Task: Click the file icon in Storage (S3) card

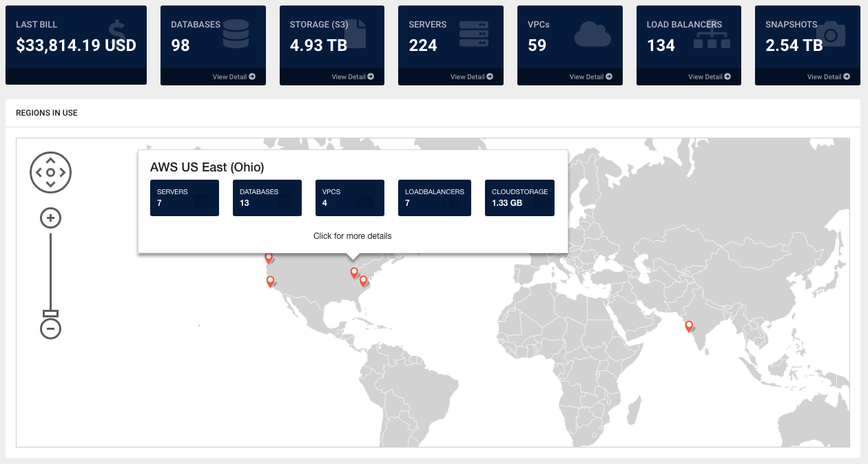Action: click(x=355, y=33)
